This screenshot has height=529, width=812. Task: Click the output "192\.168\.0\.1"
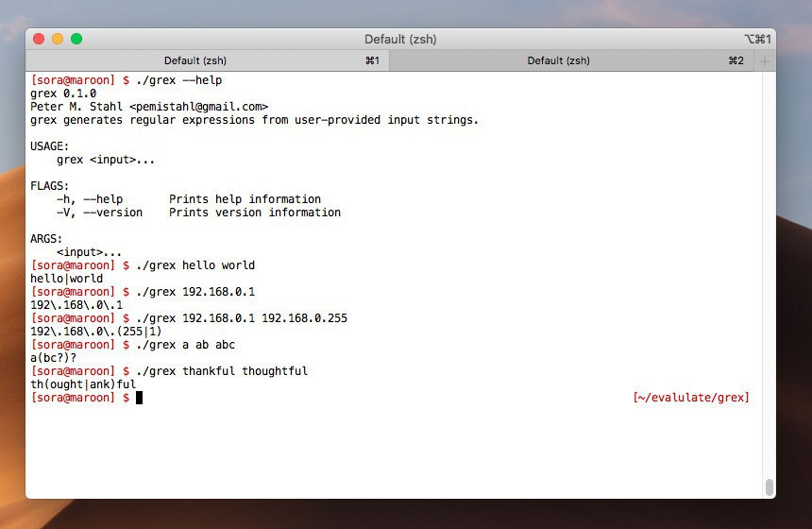point(76,305)
